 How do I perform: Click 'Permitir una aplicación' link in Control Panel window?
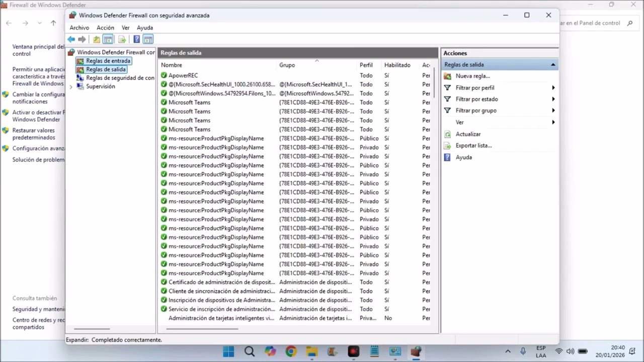[38, 76]
